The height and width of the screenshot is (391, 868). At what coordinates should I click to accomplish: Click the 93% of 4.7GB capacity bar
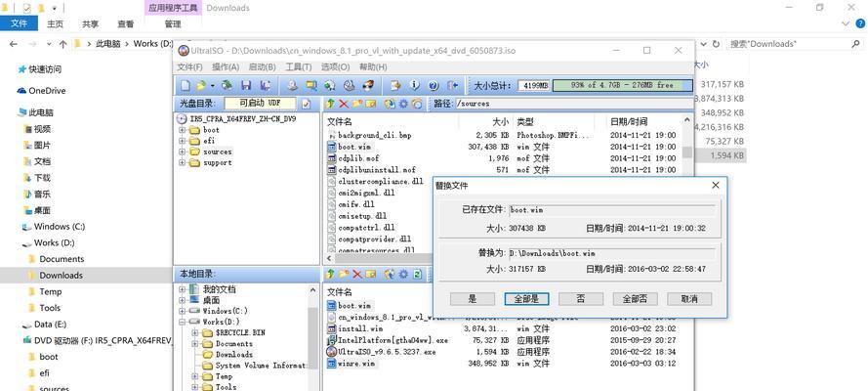coord(622,86)
